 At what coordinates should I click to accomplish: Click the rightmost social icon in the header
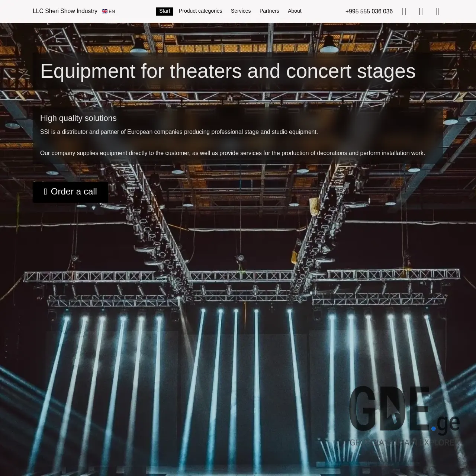coord(437,11)
